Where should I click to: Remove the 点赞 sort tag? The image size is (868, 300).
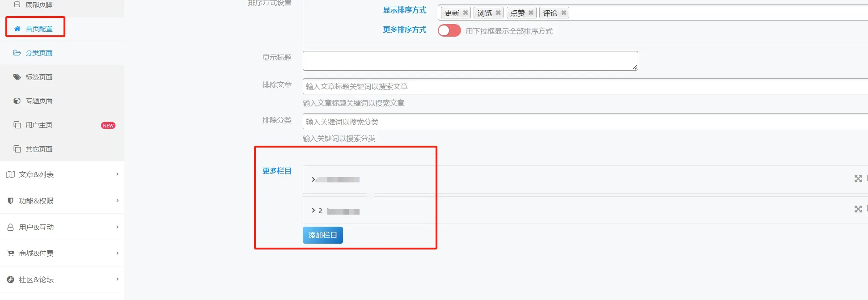coord(531,13)
